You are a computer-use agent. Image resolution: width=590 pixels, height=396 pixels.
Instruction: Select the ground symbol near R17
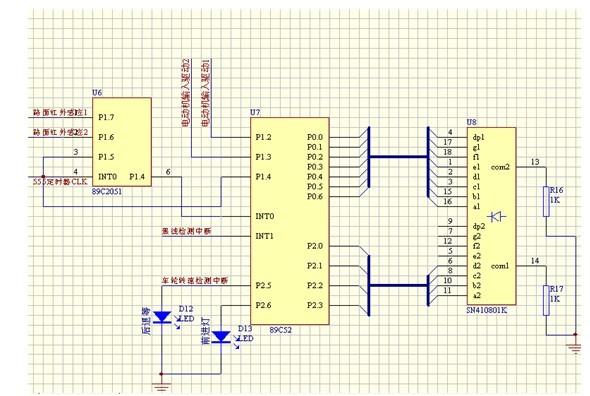(x=575, y=349)
